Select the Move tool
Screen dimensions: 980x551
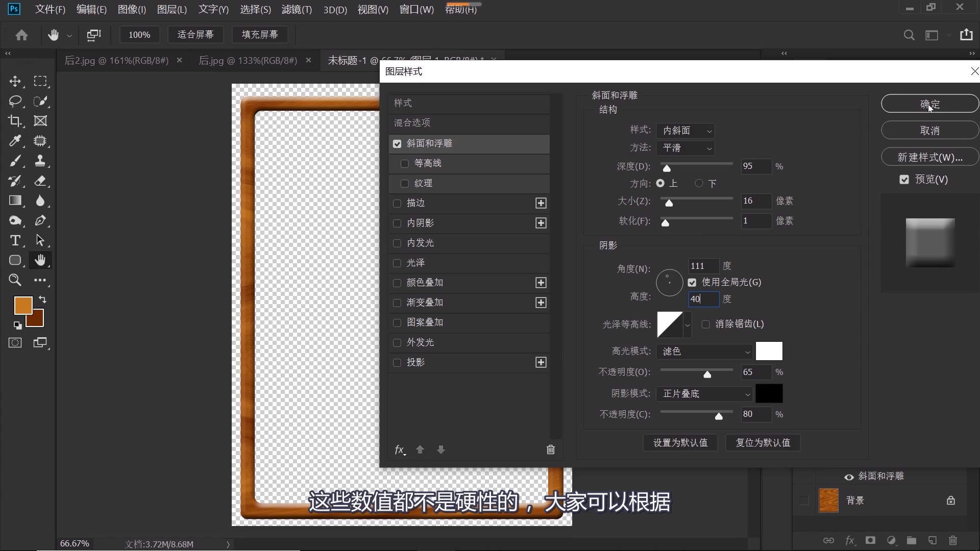point(15,81)
